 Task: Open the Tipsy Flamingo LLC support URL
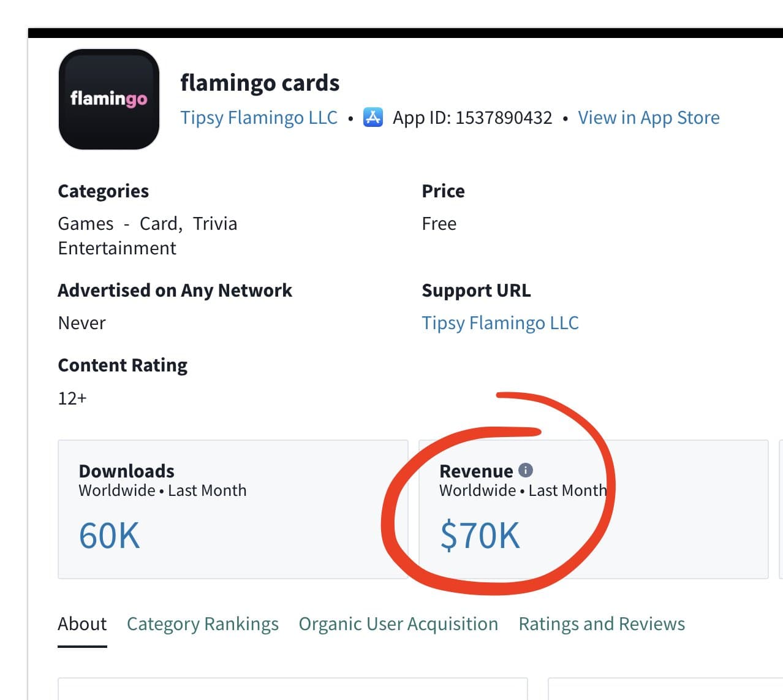pos(500,322)
